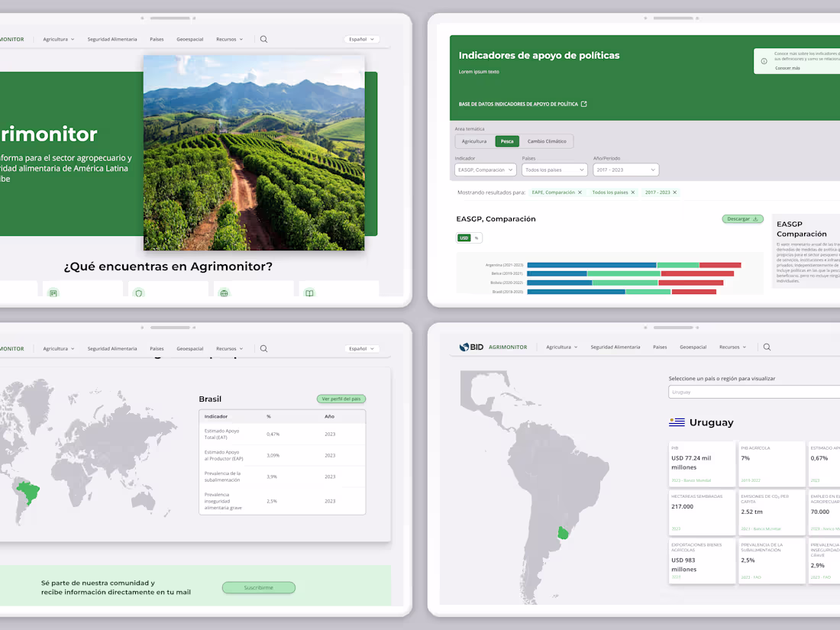Open the Países dropdown showing Todos los países
This screenshot has height=630, width=840.
coord(554,170)
